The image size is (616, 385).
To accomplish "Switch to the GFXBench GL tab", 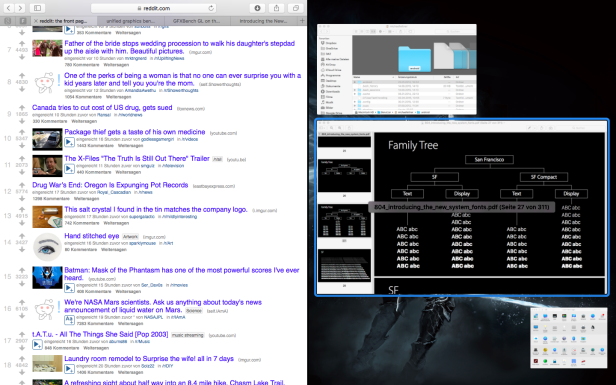I will pos(197,21).
